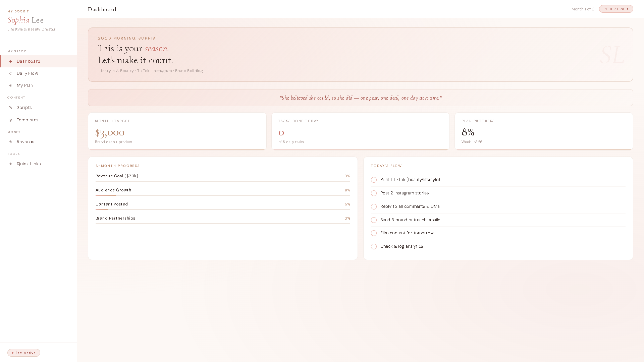Viewport: 644px width, 362px height.
Task: Click the Era: Active status pill
Action: [24, 353]
